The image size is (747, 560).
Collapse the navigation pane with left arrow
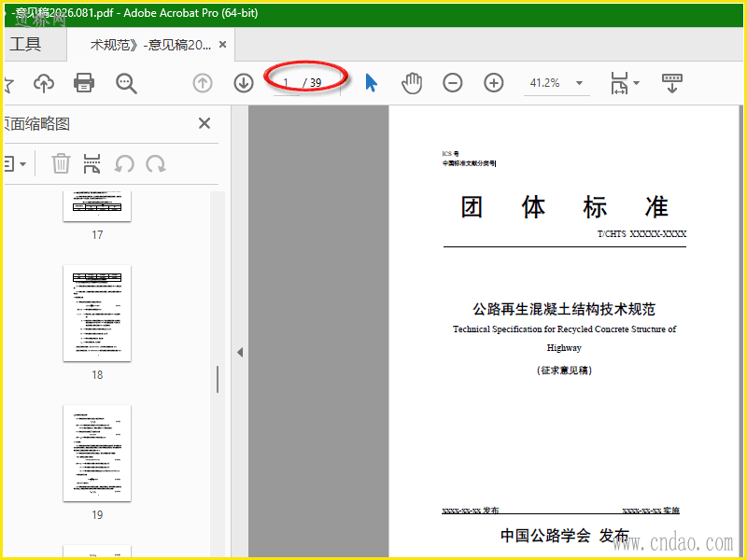240,353
